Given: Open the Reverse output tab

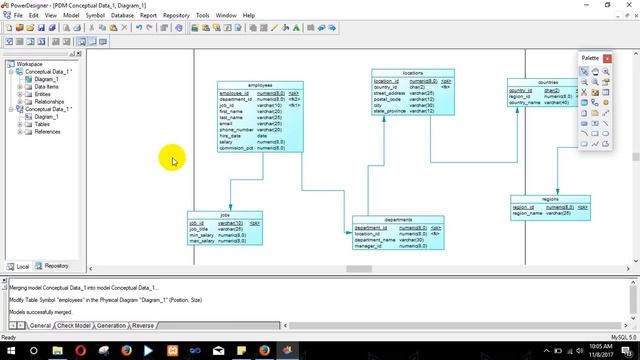Looking at the screenshot, I should coord(143,326).
